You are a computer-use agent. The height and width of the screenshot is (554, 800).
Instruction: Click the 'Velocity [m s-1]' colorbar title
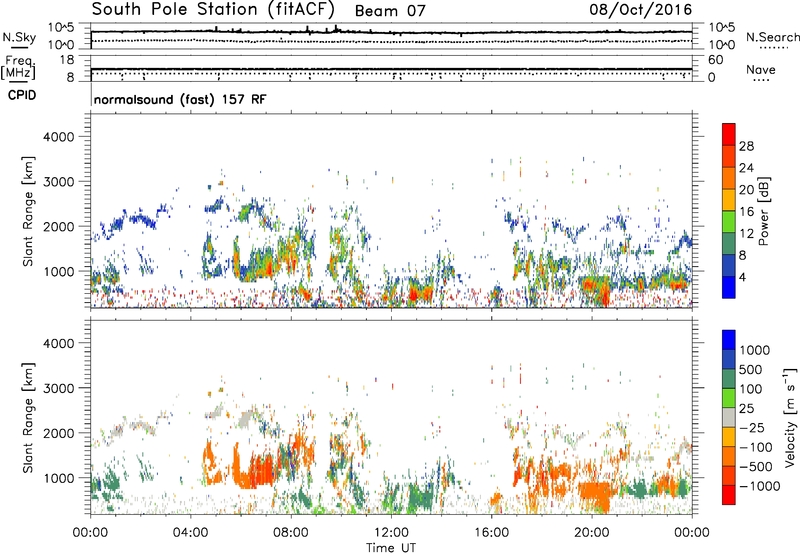pyautogui.click(x=790, y=417)
